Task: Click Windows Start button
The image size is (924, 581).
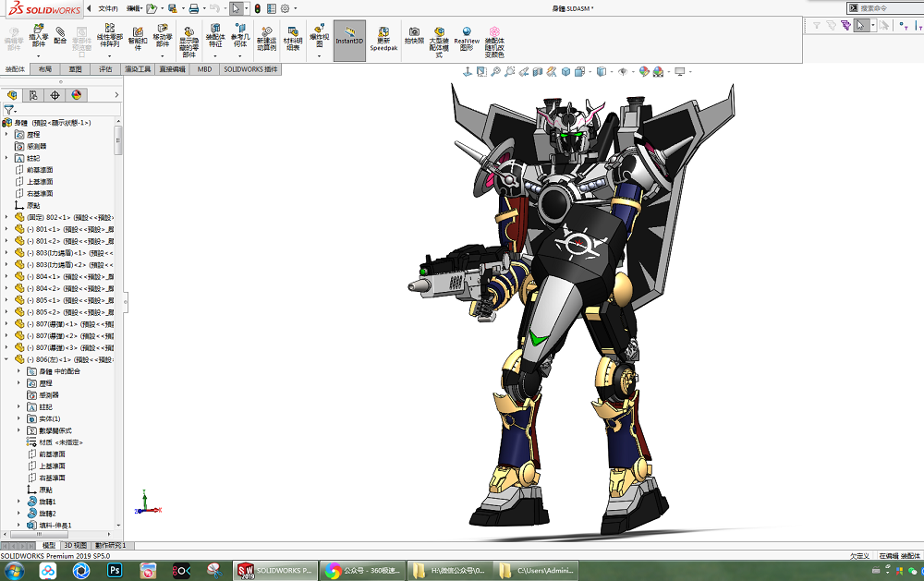Action: point(14,571)
